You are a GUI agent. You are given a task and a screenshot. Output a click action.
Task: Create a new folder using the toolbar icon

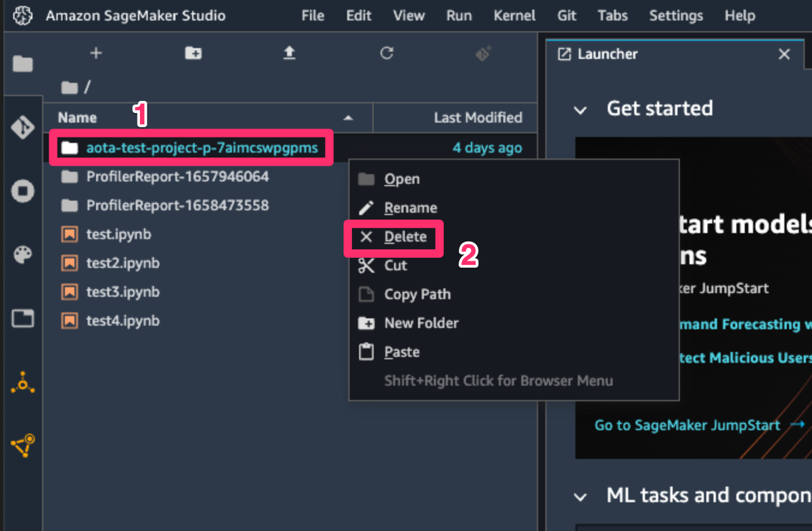(x=194, y=53)
